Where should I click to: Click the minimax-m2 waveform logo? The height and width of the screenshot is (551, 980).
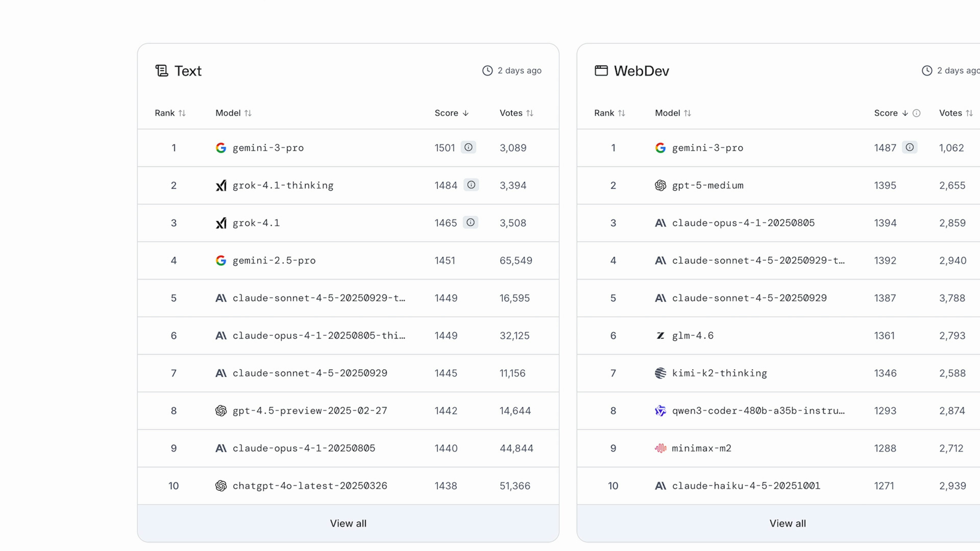coord(660,448)
